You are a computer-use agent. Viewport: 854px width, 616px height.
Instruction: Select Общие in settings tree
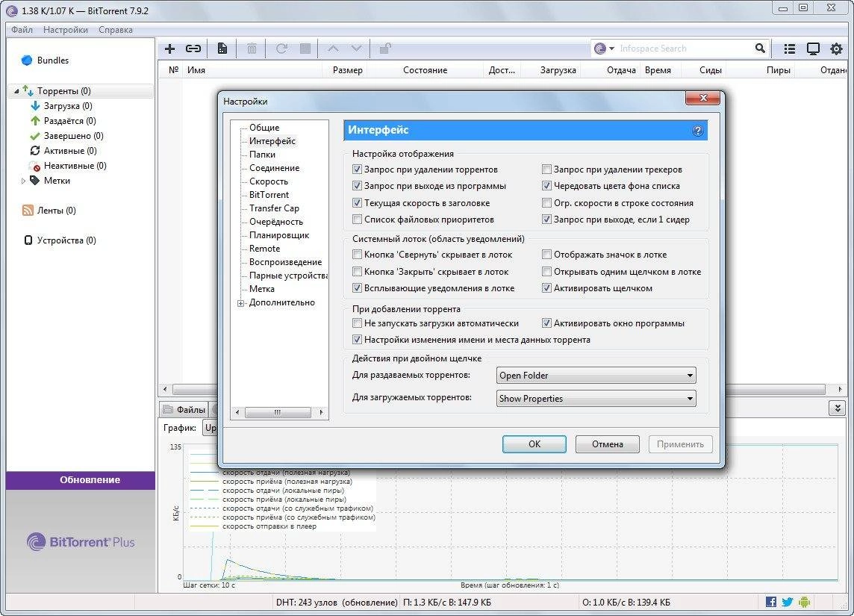pos(264,128)
